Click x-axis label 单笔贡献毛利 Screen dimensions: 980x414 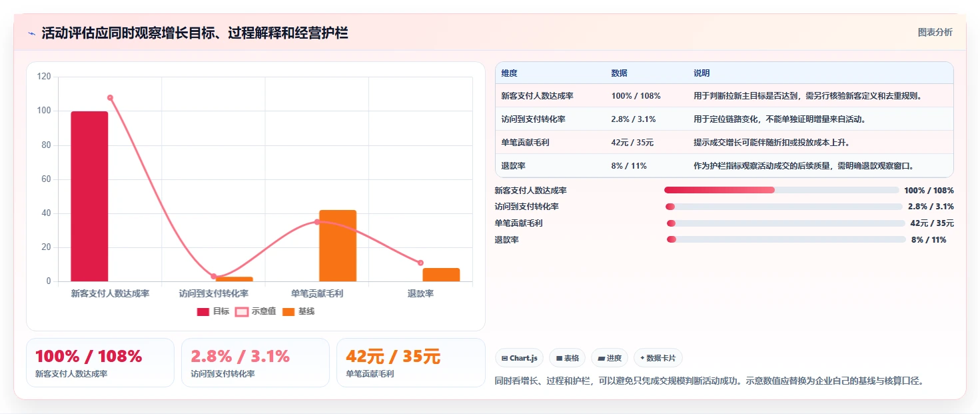317,293
